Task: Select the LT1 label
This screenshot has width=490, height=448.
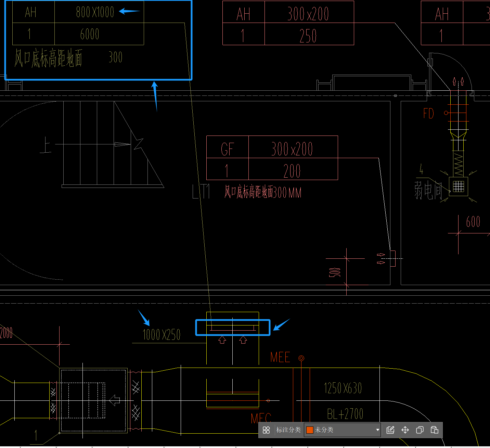Action: (201, 192)
